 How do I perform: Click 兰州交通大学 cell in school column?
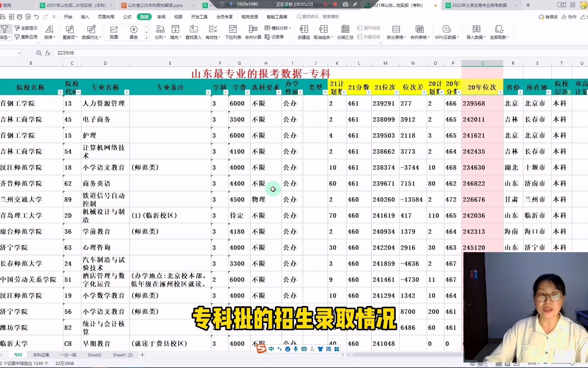(31, 199)
